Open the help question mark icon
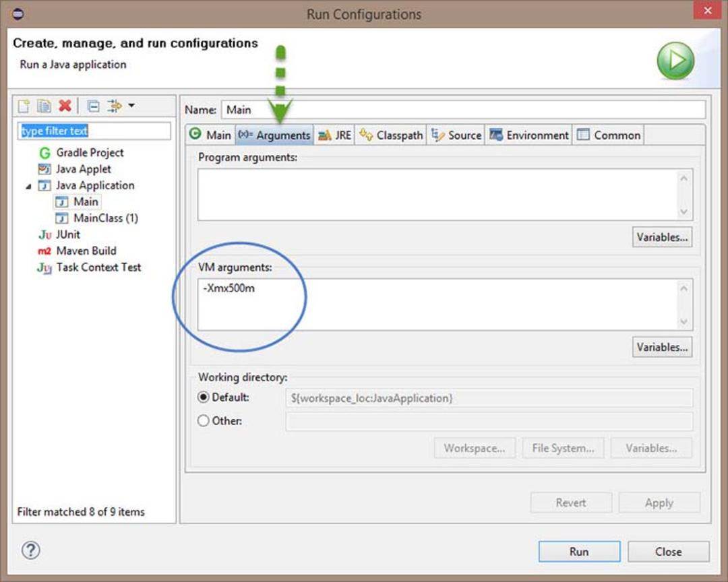The height and width of the screenshot is (582, 728). click(30, 550)
